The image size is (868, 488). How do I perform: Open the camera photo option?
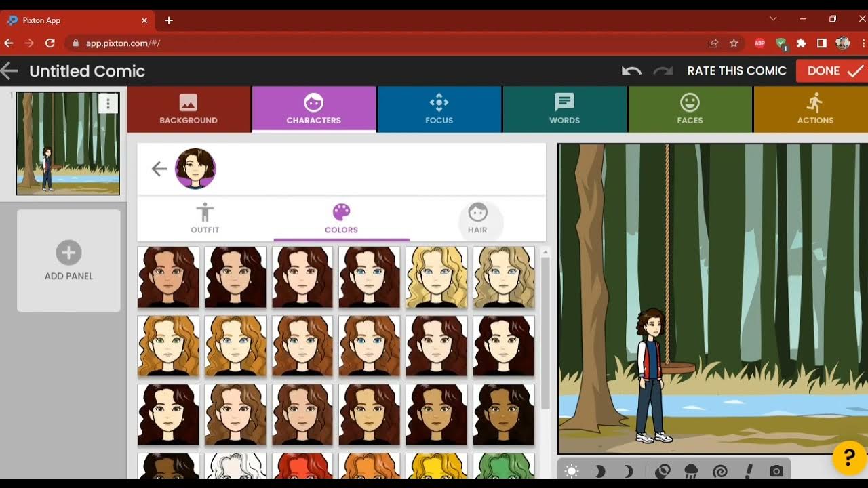tap(776, 471)
